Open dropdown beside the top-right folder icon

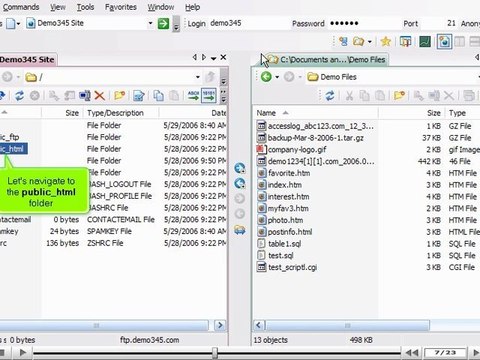pos(370,42)
